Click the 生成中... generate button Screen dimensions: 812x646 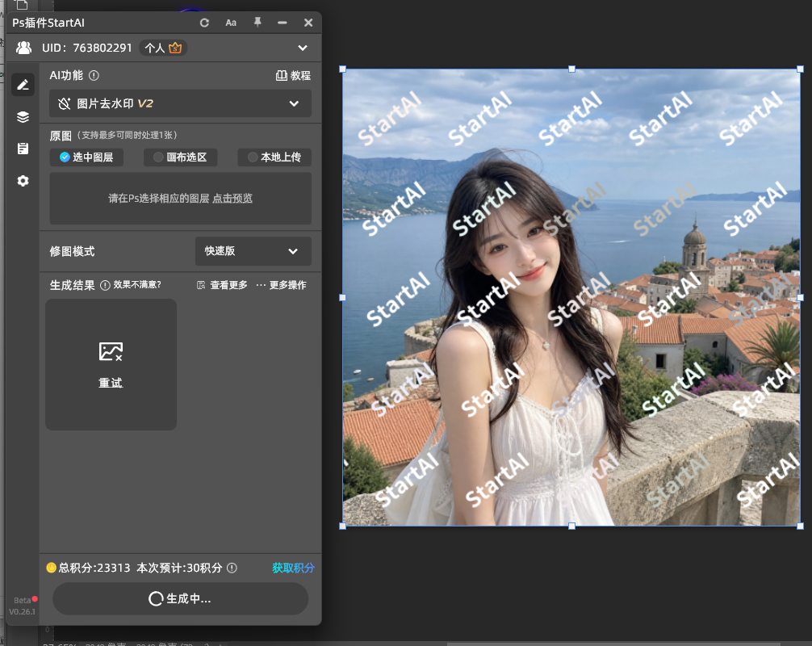(x=180, y=599)
